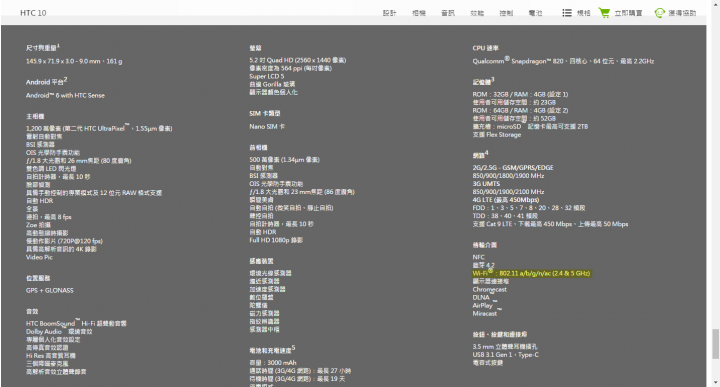Open the 音訊 section tab
This screenshot has height=387, width=720.
click(448, 13)
